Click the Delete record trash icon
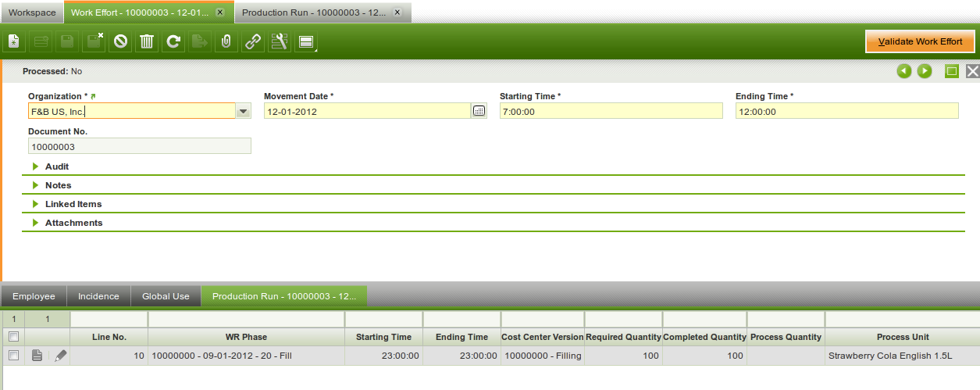 (147, 41)
